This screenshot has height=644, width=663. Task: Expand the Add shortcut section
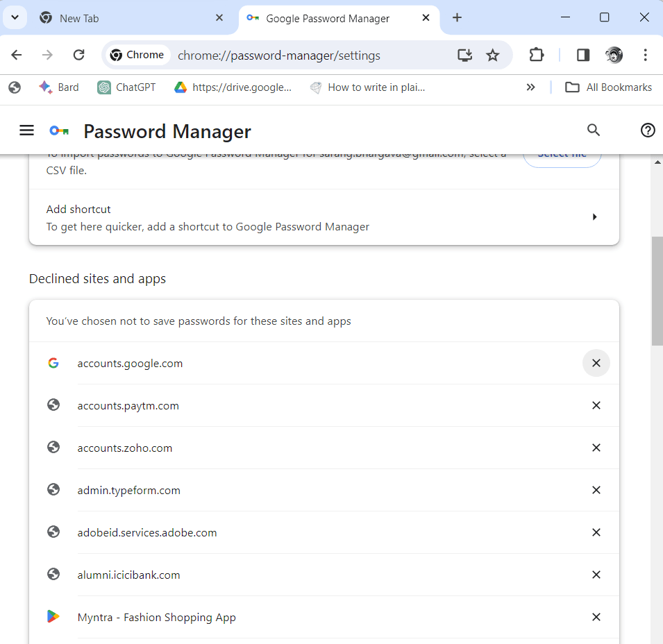[x=594, y=217]
